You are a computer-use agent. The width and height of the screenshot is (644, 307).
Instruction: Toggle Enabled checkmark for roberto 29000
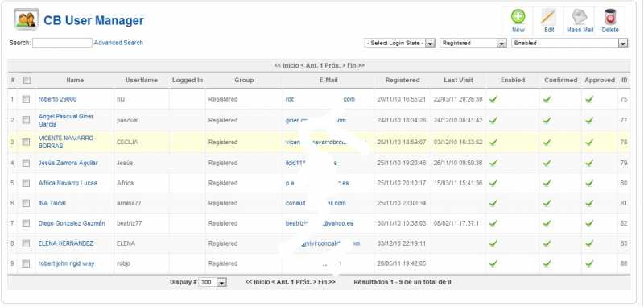493,99
